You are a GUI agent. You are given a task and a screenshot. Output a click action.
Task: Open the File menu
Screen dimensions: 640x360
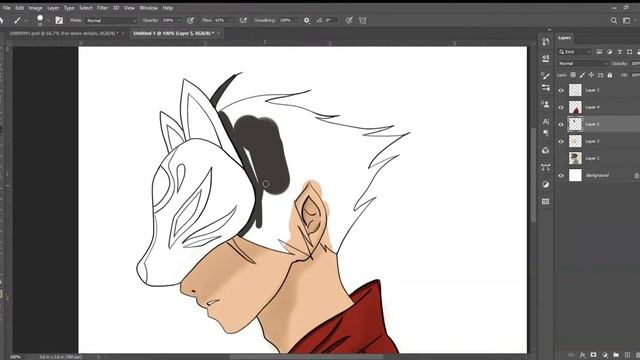click(x=7, y=8)
